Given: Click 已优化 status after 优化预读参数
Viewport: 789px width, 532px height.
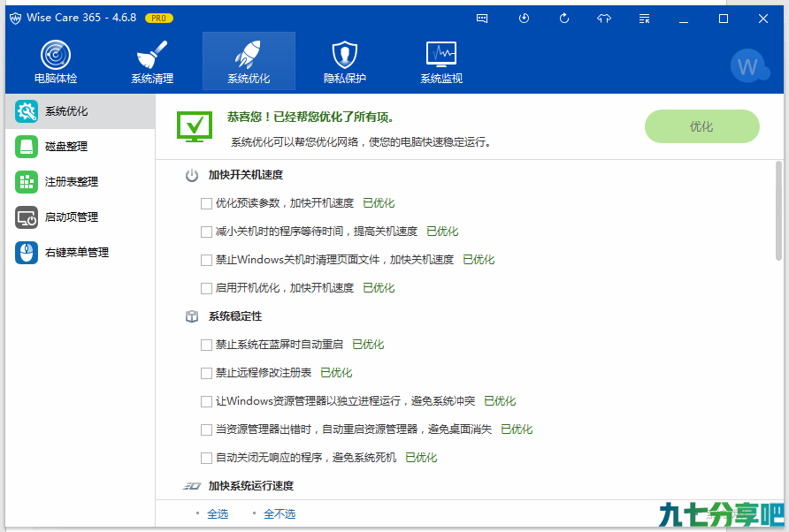Looking at the screenshot, I should coord(379,203).
